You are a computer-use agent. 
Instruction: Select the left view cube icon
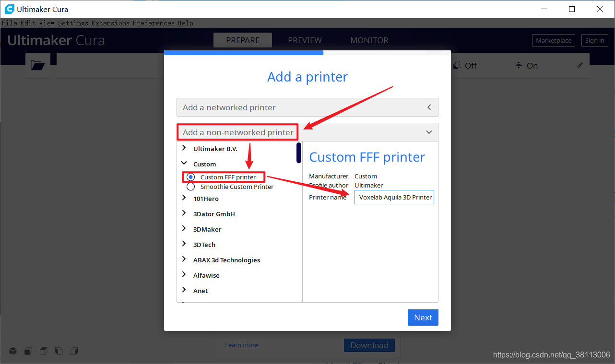59,351
